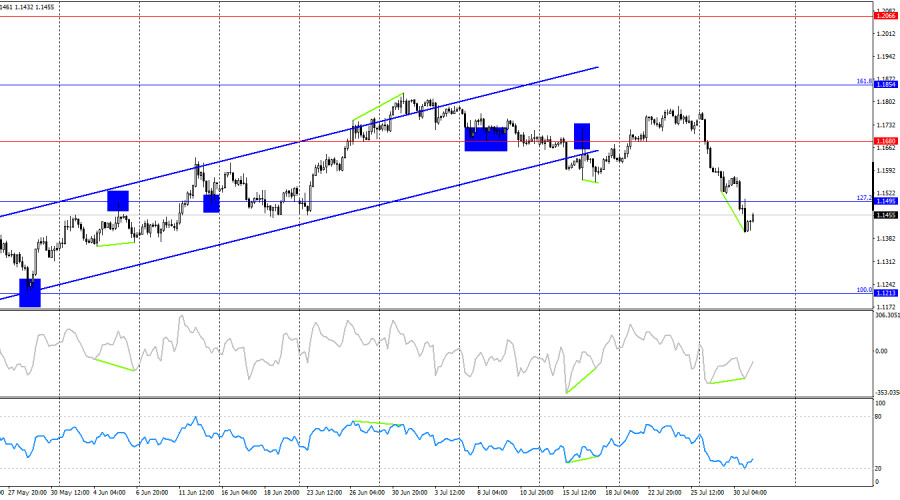Click the 18 Jul 04:00 time label
The image size is (900, 500).
[622, 493]
